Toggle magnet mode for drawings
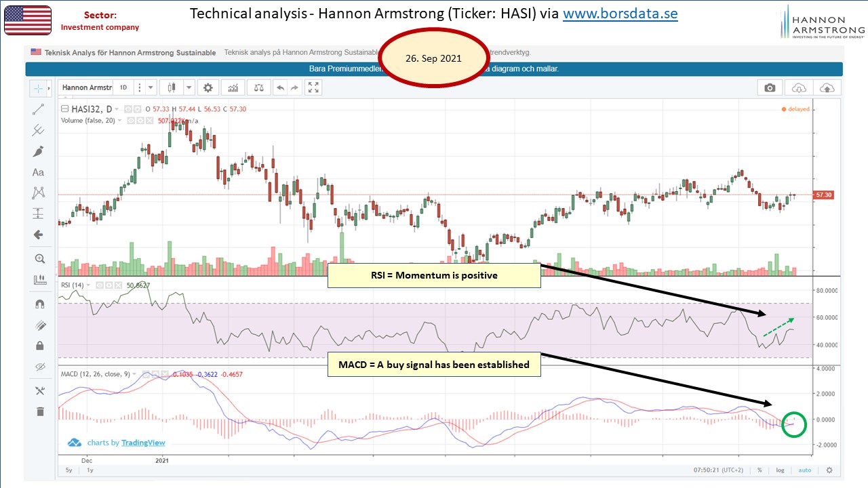The width and height of the screenshot is (868, 488). (x=39, y=304)
